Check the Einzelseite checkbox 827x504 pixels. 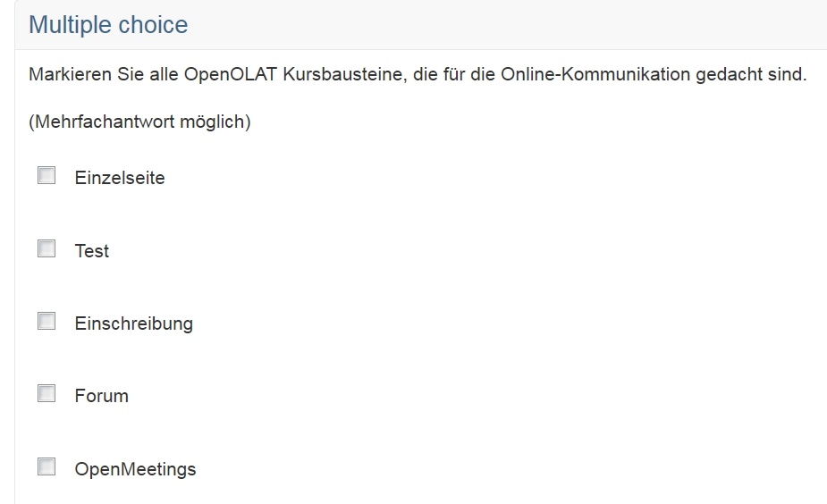coord(46,176)
